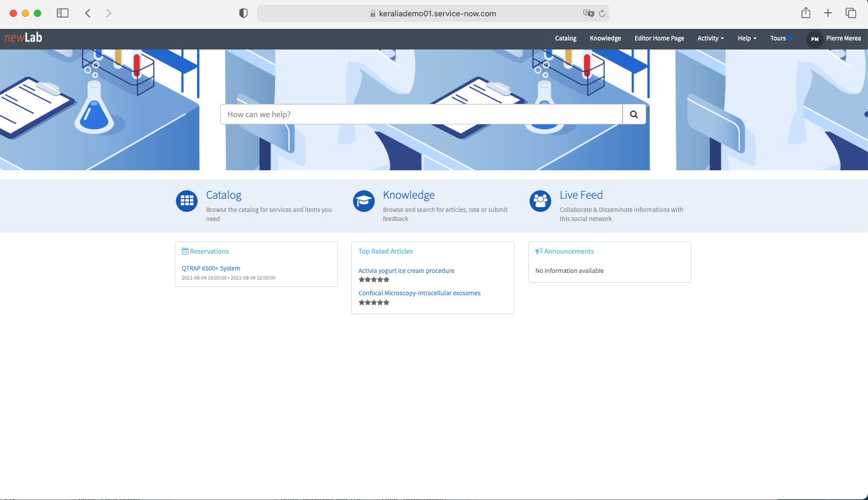Click the Announcements megaphone icon
Image resolution: width=868 pixels, height=500 pixels.
click(x=539, y=251)
